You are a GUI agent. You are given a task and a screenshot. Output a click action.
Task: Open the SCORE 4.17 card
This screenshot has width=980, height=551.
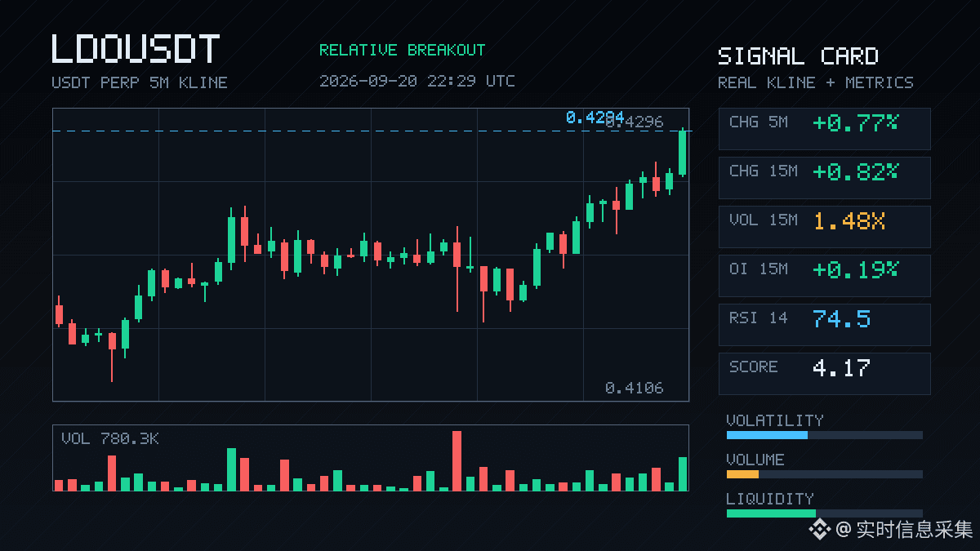pos(824,374)
